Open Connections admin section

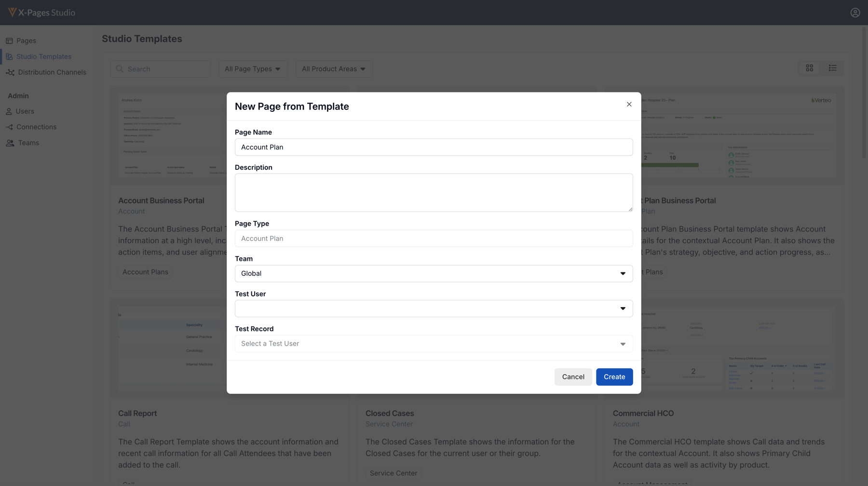pos(36,127)
